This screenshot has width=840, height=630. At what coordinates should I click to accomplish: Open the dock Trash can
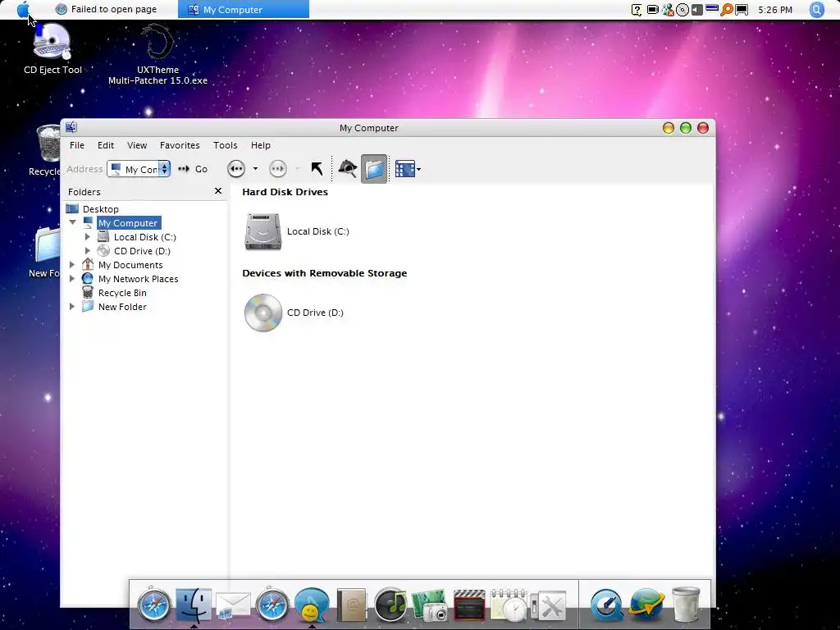[x=686, y=605]
